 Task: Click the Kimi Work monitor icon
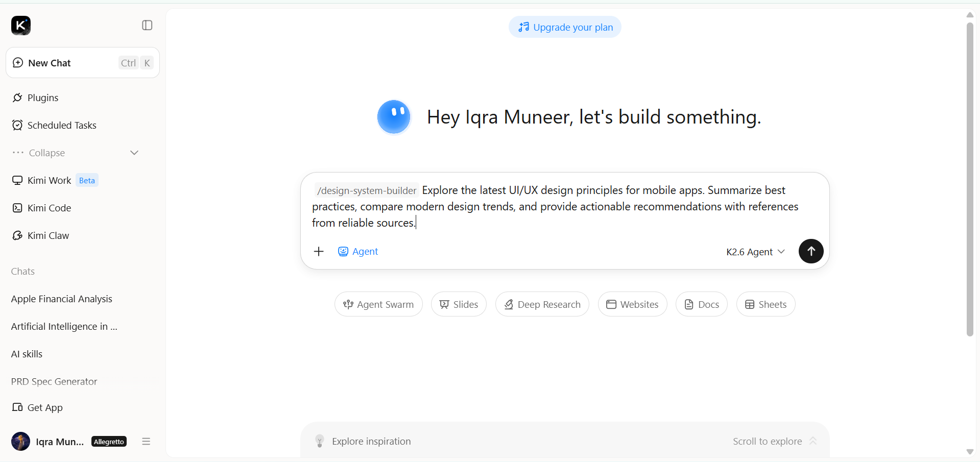[x=17, y=180]
